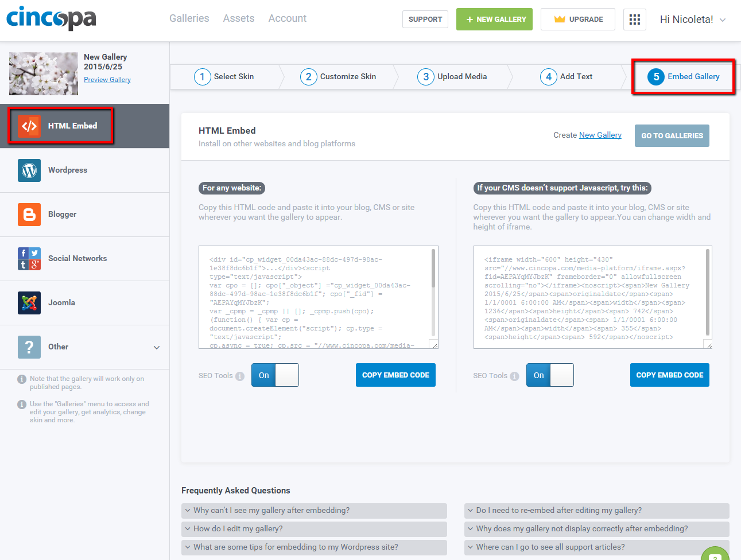Go to the Embed Gallery step tab

pyautogui.click(x=683, y=77)
